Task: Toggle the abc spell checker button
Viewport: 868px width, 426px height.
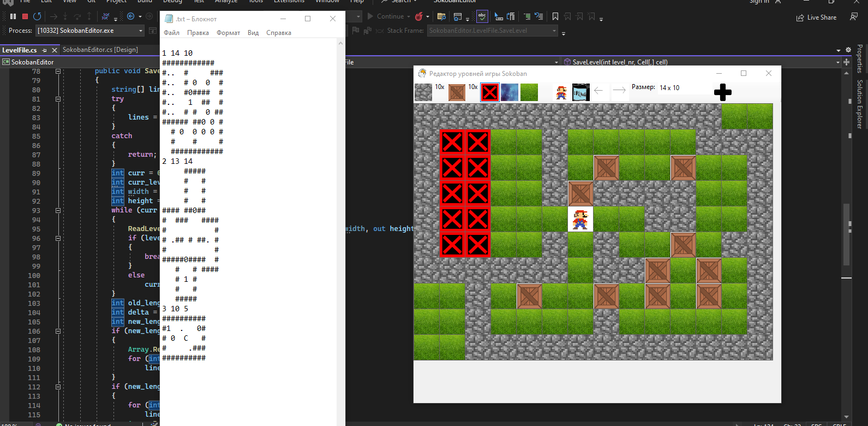Action: pos(482,16)
